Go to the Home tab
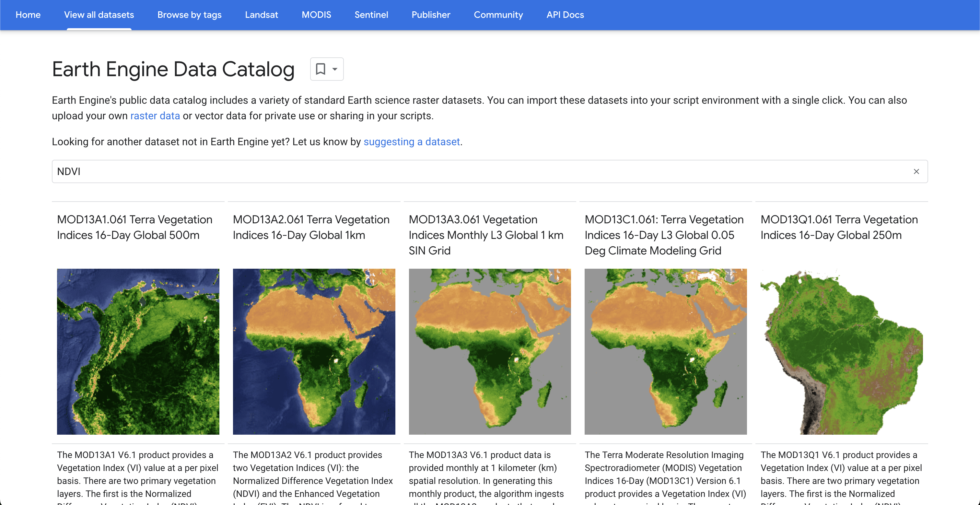Image resolution: width=980 pixels, height=505 pixels. click(28, 15)
